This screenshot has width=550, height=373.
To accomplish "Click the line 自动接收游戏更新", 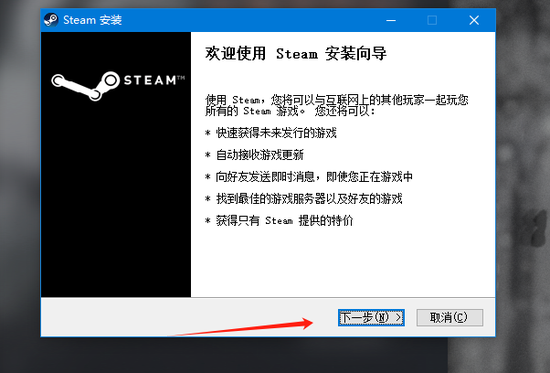I will (x=254, y=155).
